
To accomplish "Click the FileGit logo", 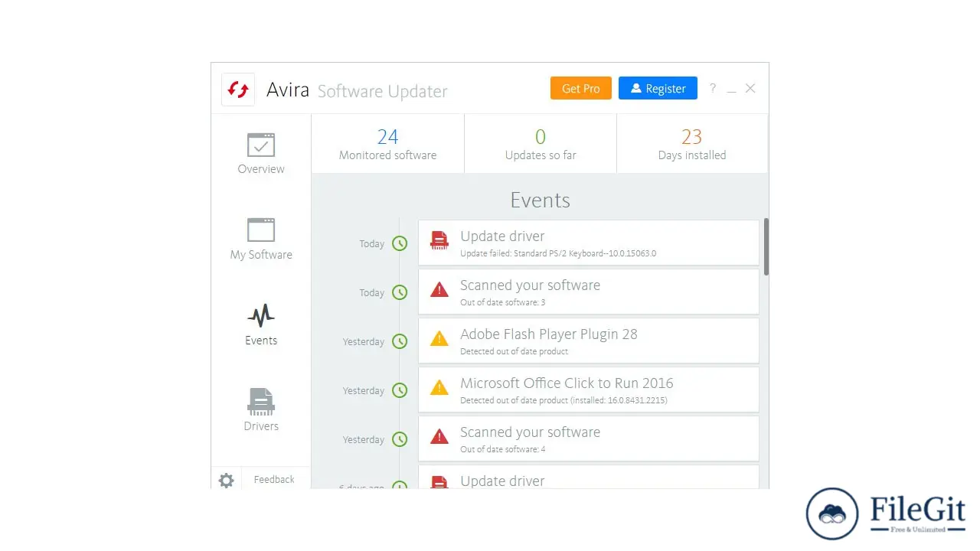I will [x=886, y=514].
